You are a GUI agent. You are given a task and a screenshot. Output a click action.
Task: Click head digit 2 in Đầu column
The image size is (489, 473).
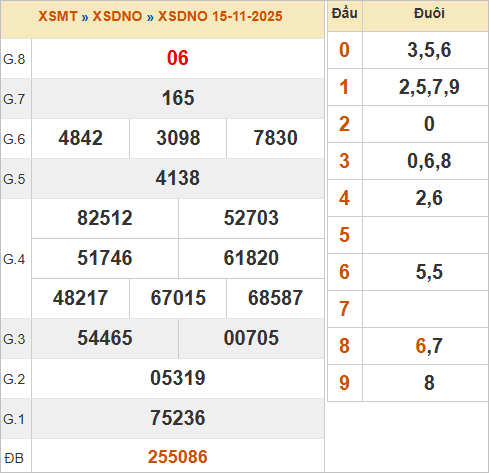tap(344, 124)
